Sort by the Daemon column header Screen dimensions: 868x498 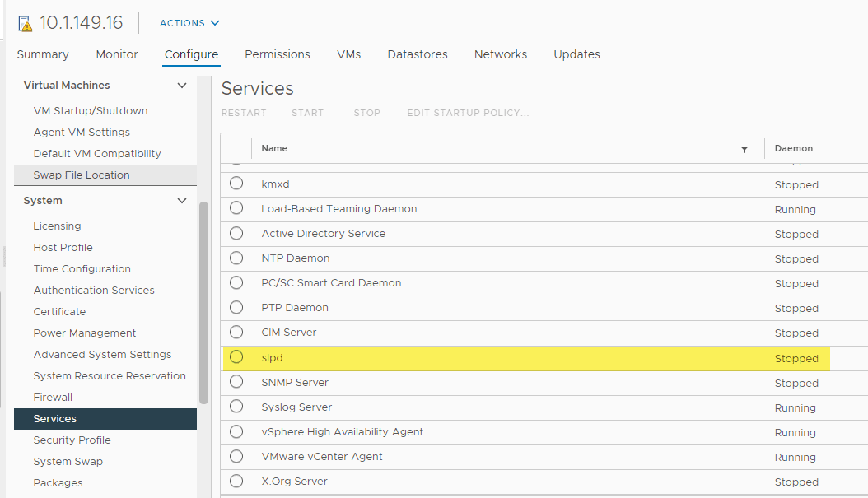794,148
